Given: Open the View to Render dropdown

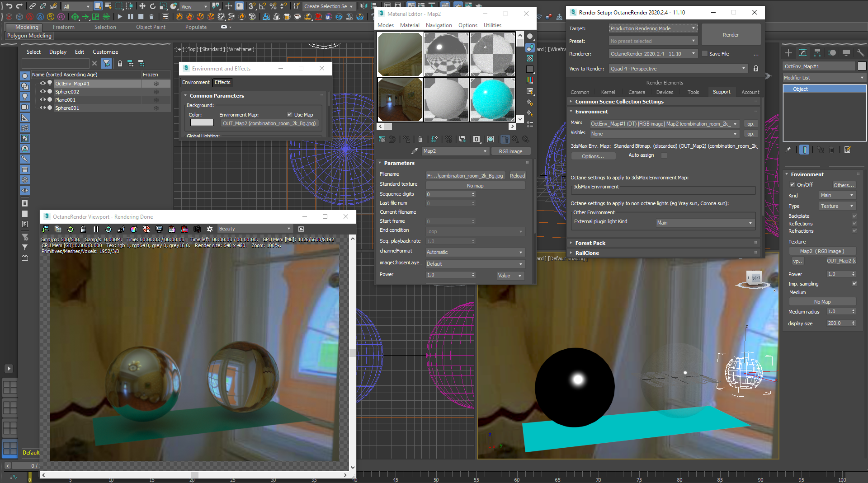Looking at the screenshot, I should (x=678, y=69).
